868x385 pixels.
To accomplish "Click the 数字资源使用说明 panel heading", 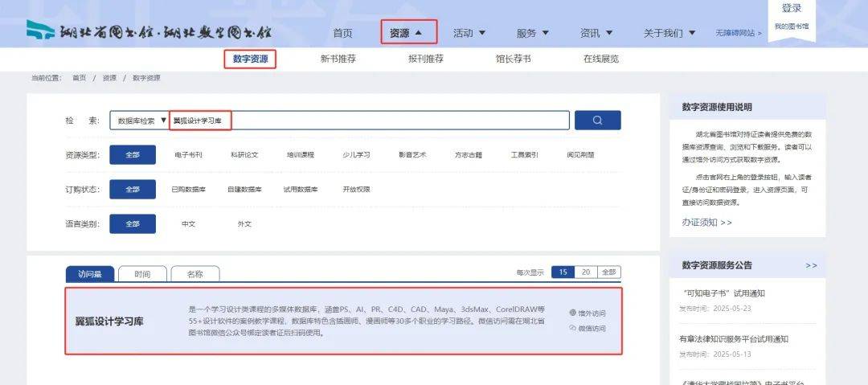I will pos(717,108).
